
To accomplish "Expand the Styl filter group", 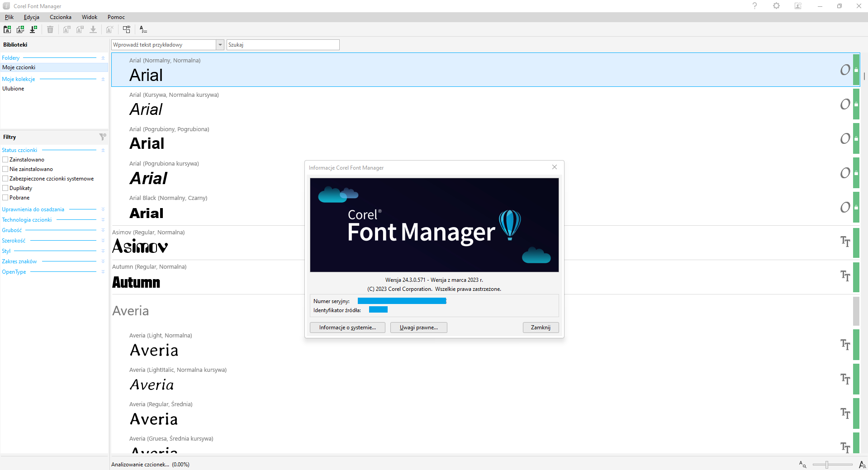I will [103, 251].
